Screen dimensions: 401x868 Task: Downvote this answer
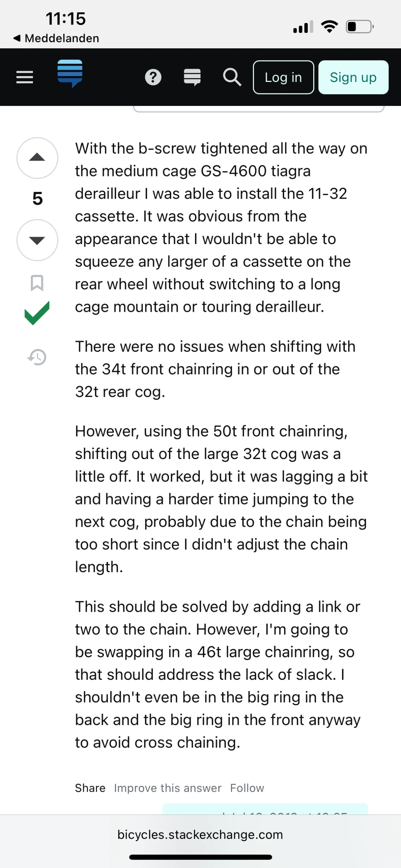(37, 240)
